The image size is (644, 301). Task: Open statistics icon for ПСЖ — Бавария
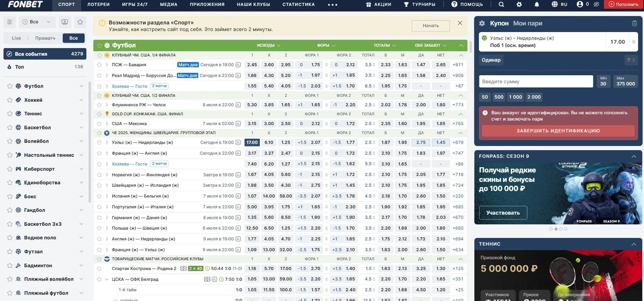[x=238, y=65]
